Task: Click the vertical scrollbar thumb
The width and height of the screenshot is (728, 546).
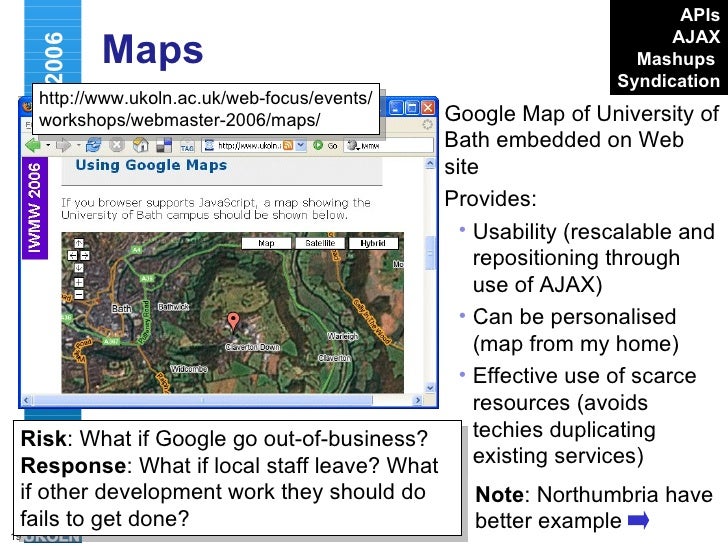Action: point(430,253)
